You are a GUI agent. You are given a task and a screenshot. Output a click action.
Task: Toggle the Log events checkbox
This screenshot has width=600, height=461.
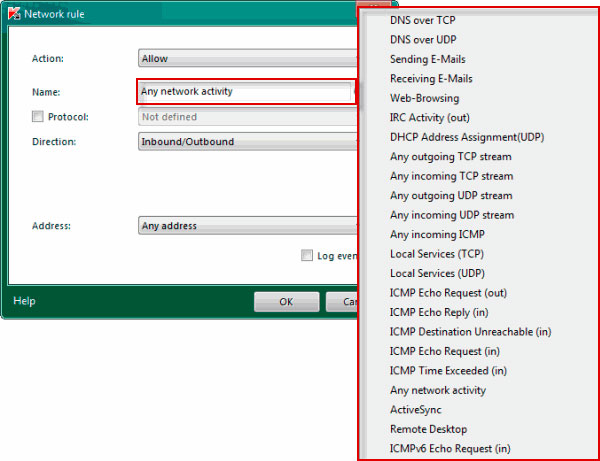point(307,256)
